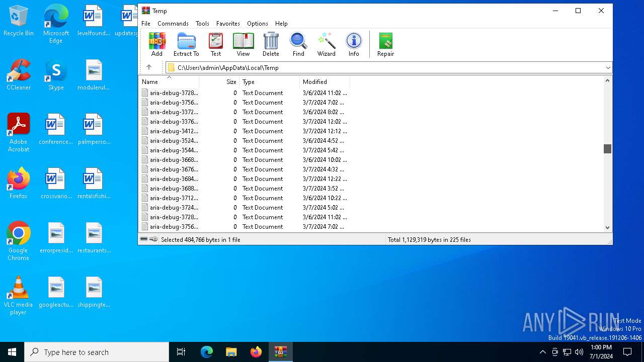Select the conference Word document on desktop

(x=56, y=129)
